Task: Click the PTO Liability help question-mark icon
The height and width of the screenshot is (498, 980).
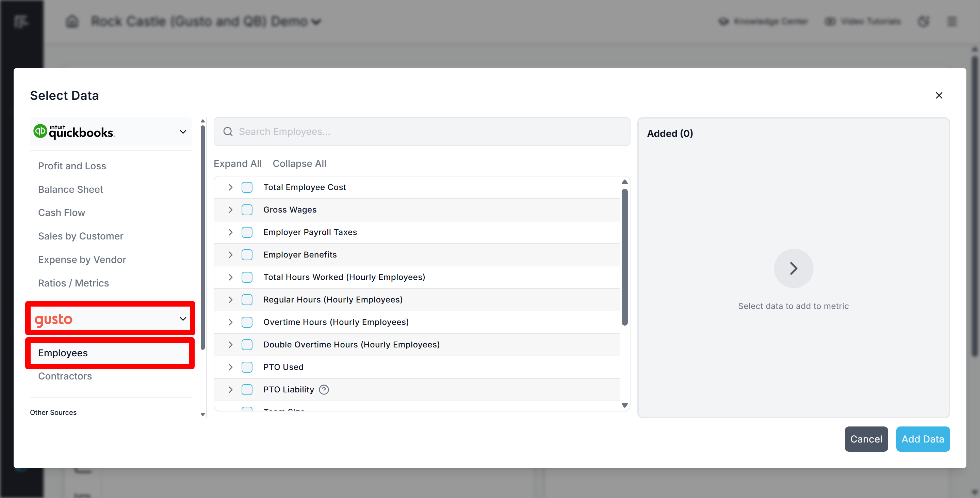Action: click(x=324, y=389)
